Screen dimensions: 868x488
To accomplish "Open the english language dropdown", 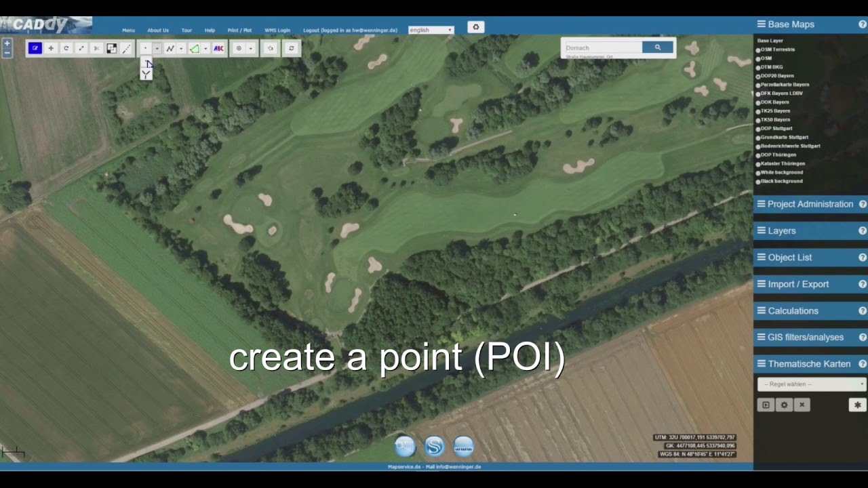I will (431, 30).
